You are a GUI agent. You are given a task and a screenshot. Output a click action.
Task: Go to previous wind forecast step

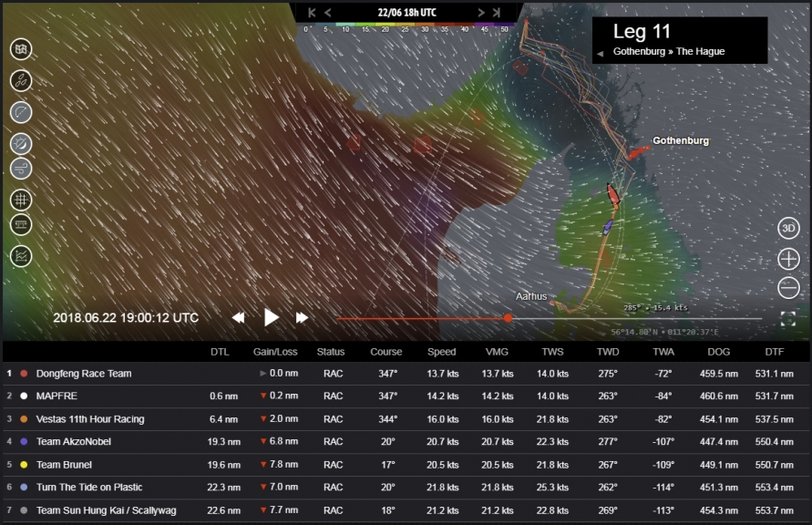click(x=328, y=13)
